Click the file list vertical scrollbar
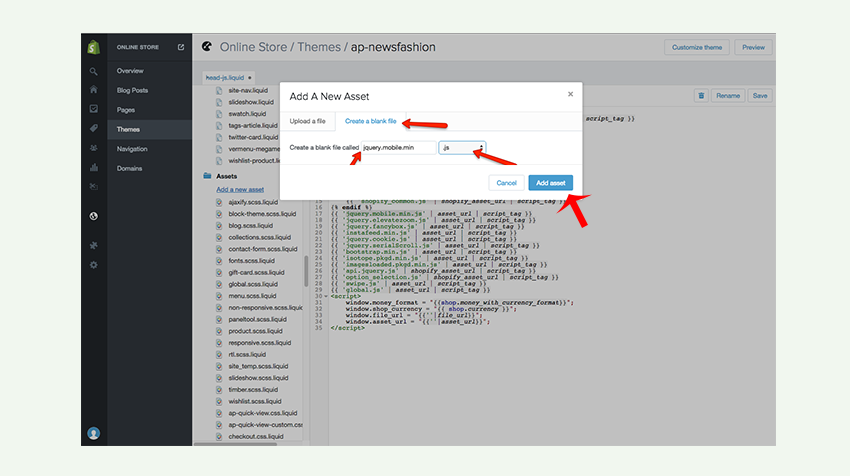This screenshot has height=476, width=850. click(306, 271)
